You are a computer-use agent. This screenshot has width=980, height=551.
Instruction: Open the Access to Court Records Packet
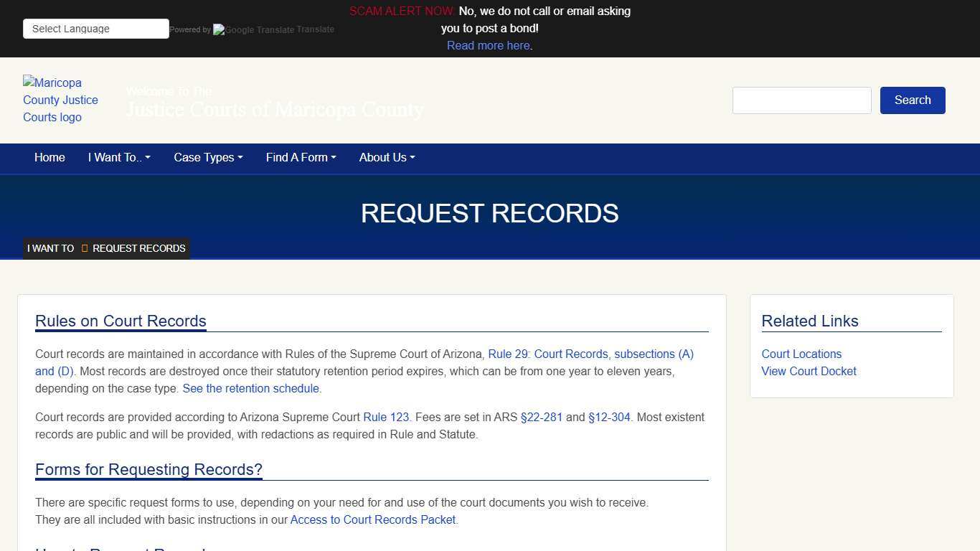pyautogui.click(x=372, y=519)
